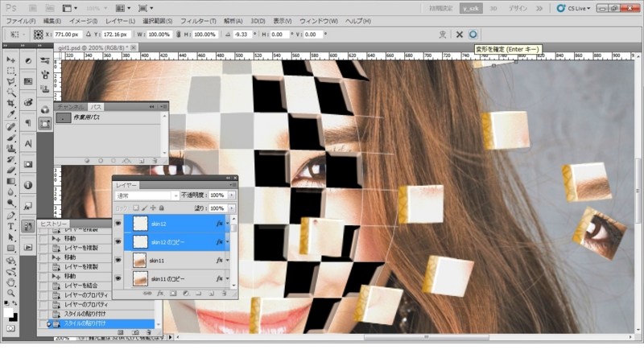644x362 pixels.
Task: Switch to warp mode icon
Action: 442,35
